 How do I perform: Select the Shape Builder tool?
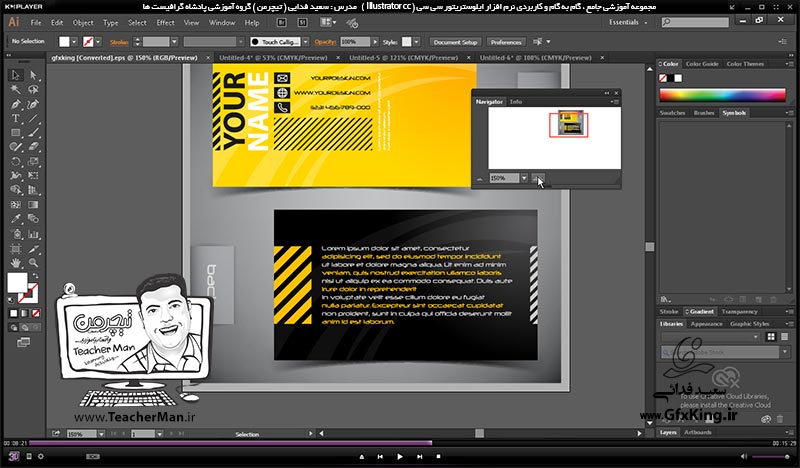[x=16, y=190]
